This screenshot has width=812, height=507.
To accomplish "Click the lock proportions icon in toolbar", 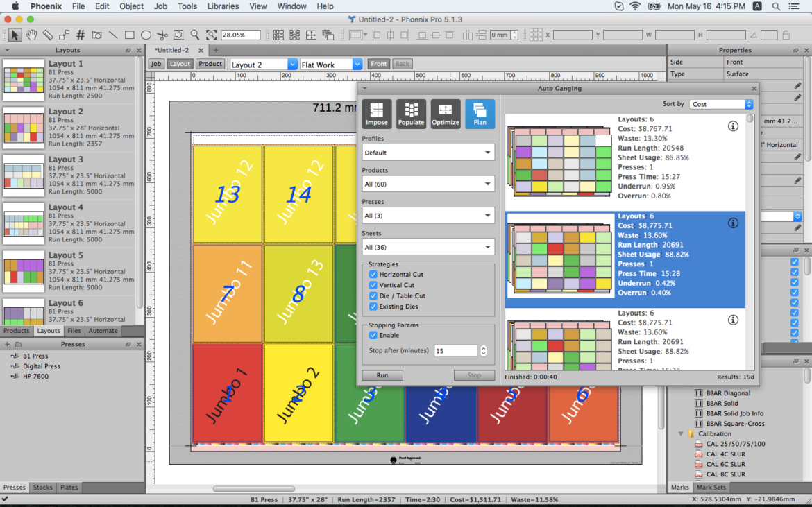I will 786,35.
